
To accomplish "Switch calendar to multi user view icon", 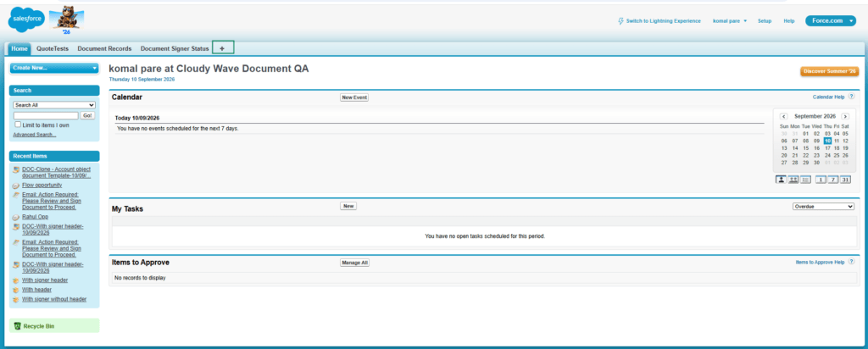I will pos(793,180).
